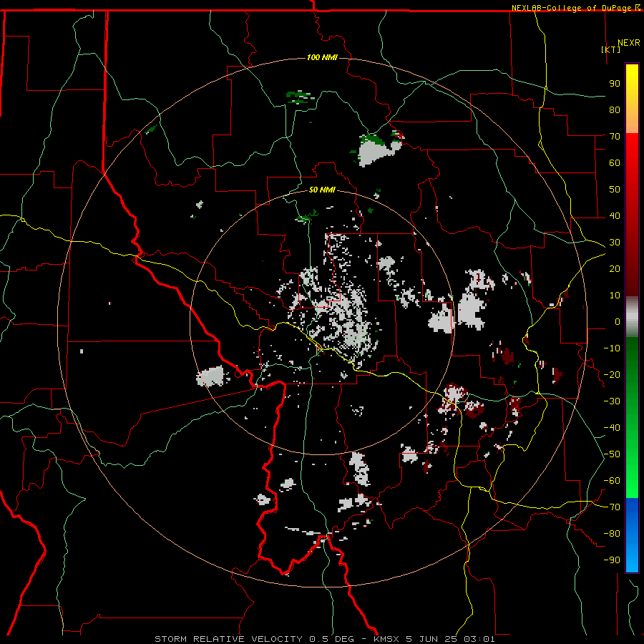Click the -80 value on the velocity scale
This screenshot has height=644, width=644.
point(612,534)
